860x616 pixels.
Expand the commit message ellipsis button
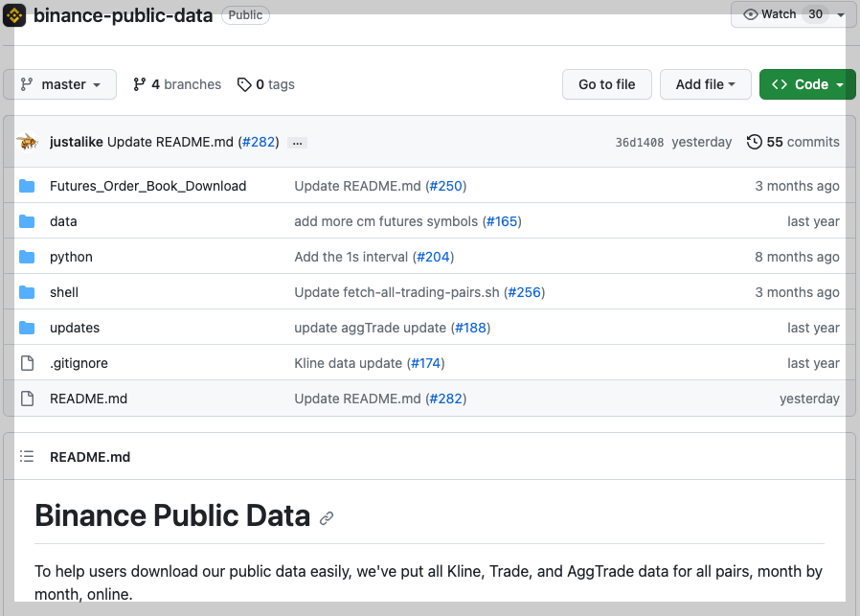[297, 143]
